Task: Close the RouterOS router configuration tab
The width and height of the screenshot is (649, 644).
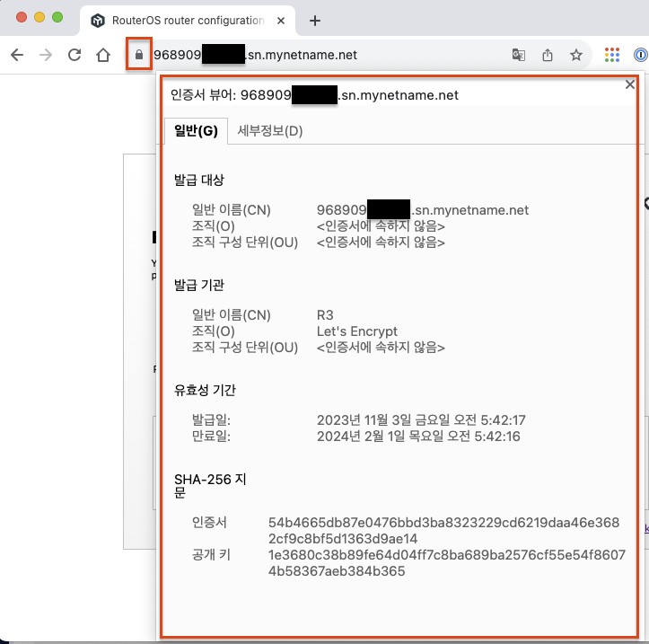Action: [281, 21]
